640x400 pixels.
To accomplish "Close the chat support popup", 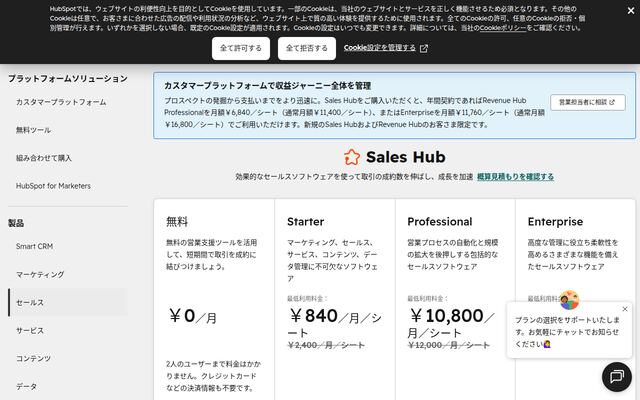I will tap(625, 309).
